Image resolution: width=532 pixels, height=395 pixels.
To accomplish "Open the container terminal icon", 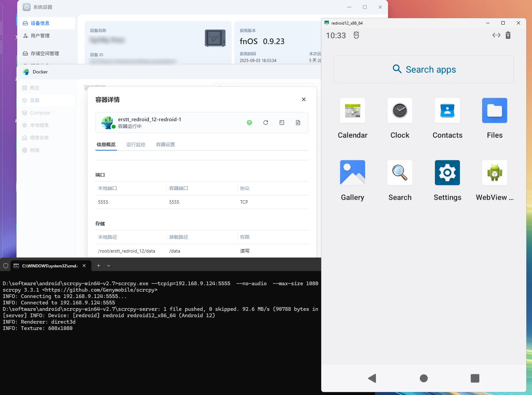I will (282, 123).
